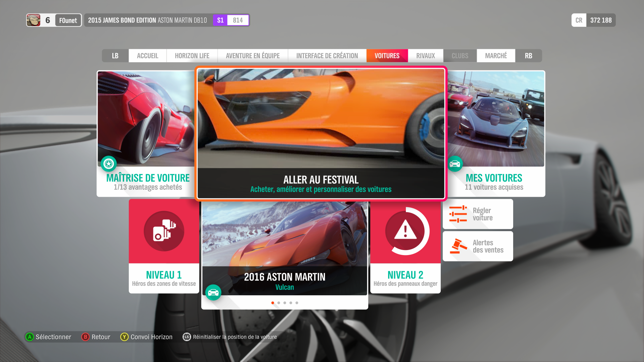Click the CR credits label

(x=579, y=20)
